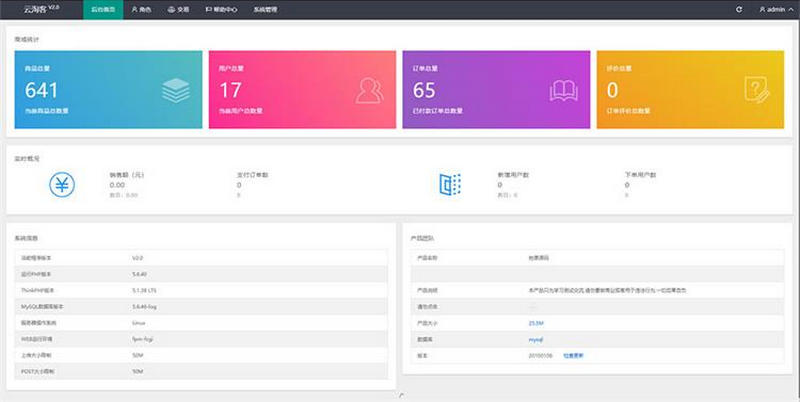This screenshot has width=800, height=402.
Task: Click the 检查更新 check update link
Action: point(573,356)
